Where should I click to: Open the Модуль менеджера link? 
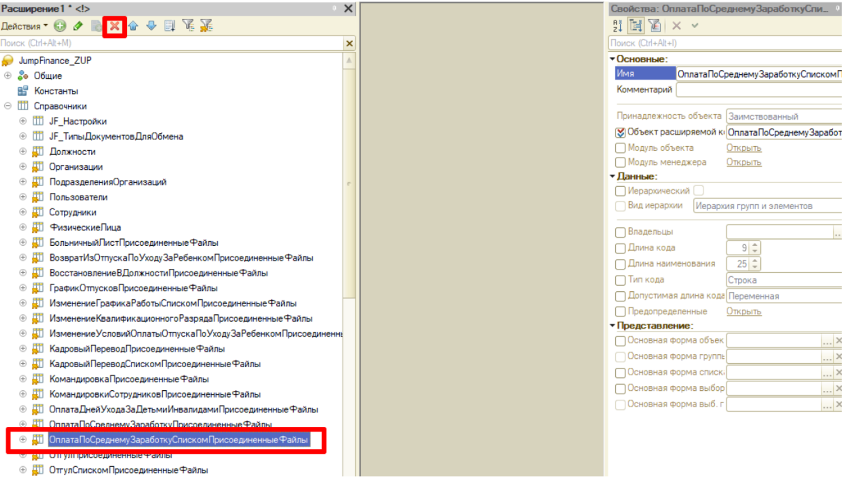pyautogui.click(x=743, y=162)
